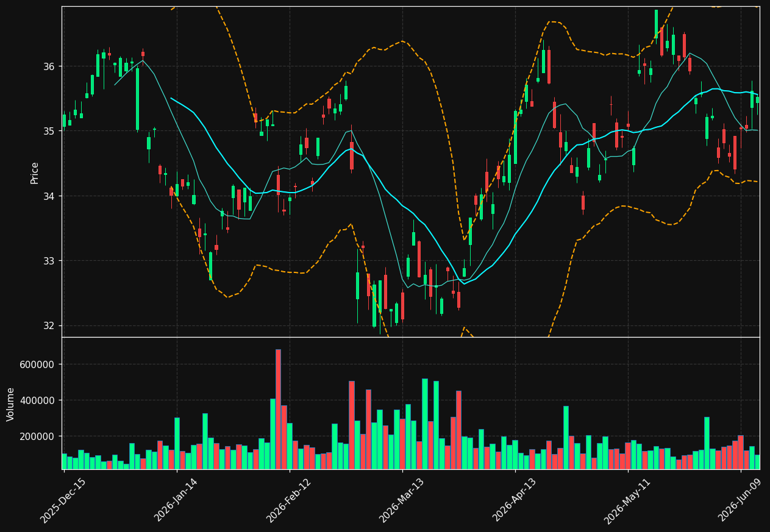770x532 pixels.
Task: Click the volume axis value 600000
Action: (x=38, y=364)
